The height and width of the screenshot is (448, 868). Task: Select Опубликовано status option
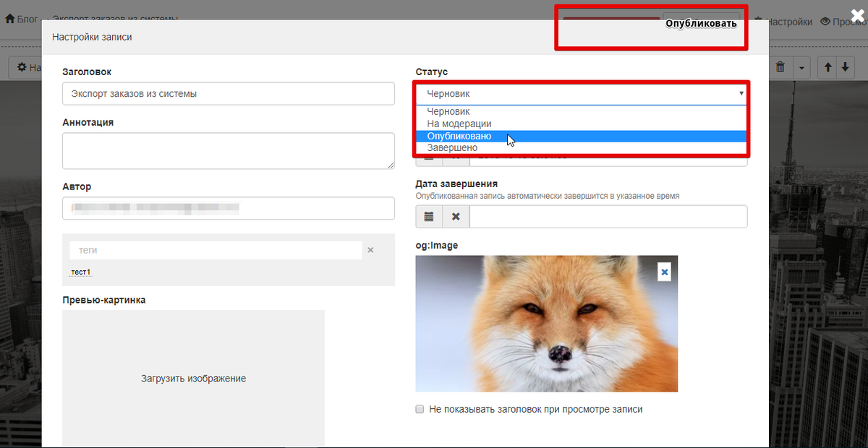pos(582,136)
